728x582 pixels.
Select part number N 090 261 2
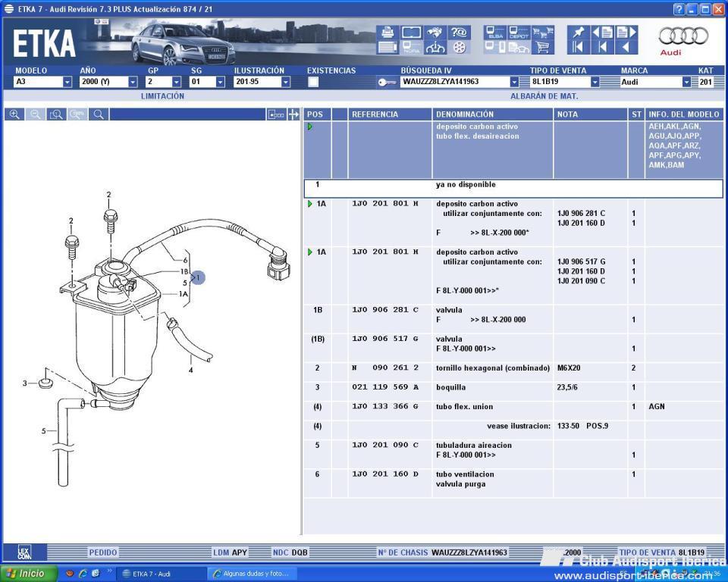385,368
